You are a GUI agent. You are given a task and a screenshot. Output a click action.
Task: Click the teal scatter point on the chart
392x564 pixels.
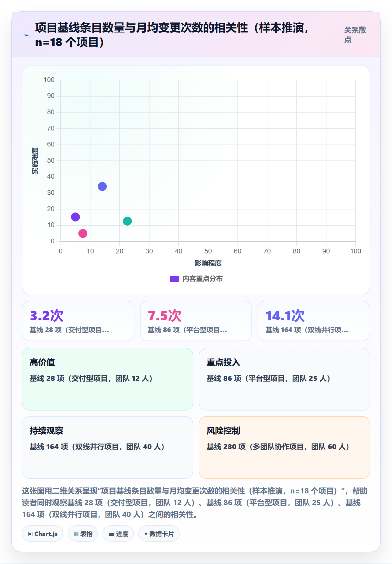coord(127,221)
